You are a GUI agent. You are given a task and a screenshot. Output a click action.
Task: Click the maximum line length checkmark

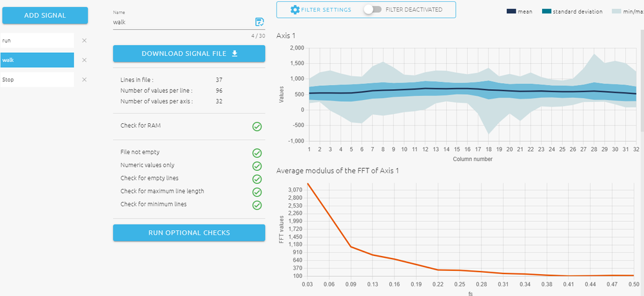click(x=257, y=192)
